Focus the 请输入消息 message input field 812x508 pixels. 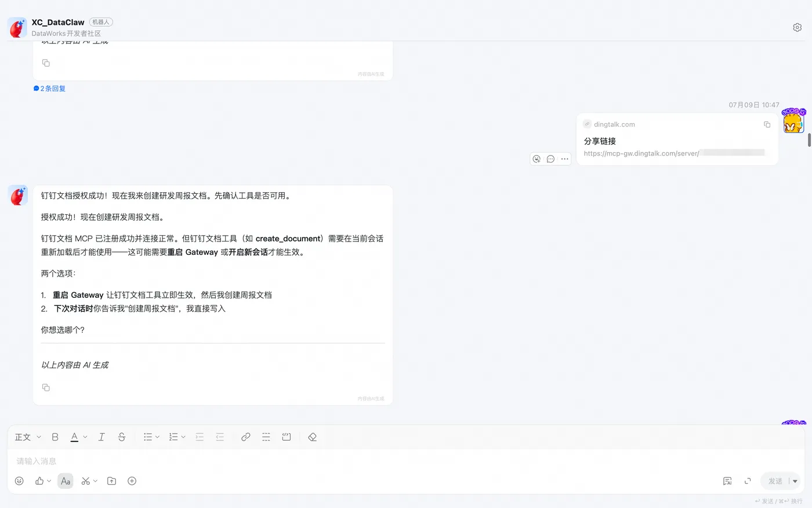pos(406,461)
